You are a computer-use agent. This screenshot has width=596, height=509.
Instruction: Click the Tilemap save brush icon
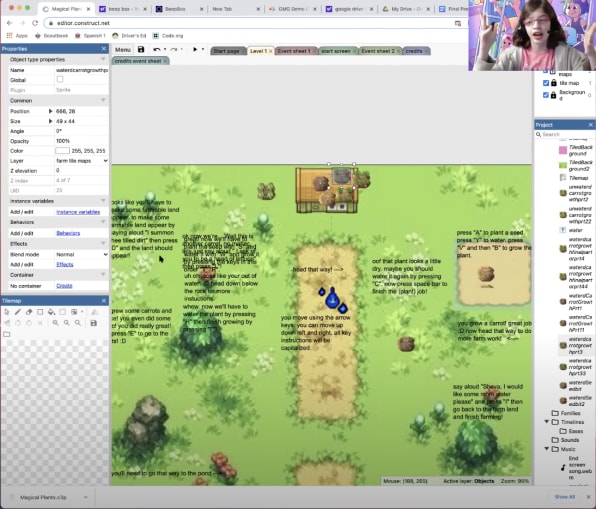[x=94, y=323]
